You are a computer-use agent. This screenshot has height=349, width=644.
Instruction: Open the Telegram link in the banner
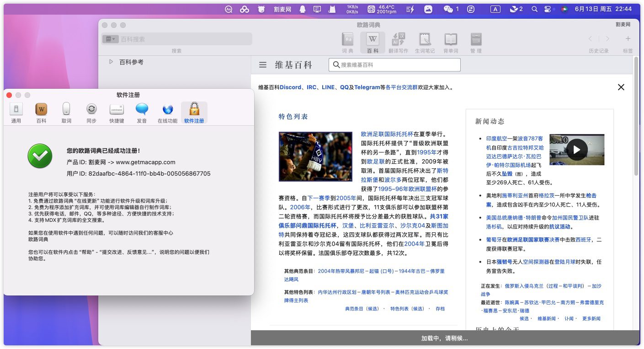[x=367, y=87]
